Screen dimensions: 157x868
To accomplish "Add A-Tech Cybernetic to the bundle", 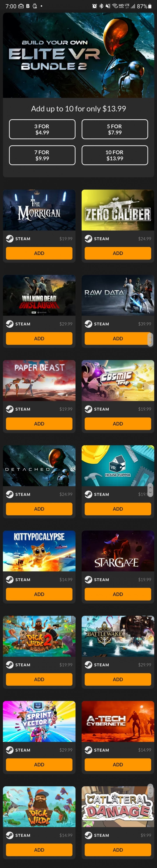I will pos(118,765).
